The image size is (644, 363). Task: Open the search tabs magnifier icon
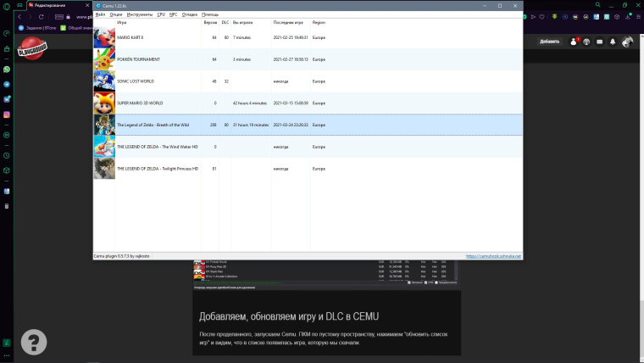pos(598,5)
